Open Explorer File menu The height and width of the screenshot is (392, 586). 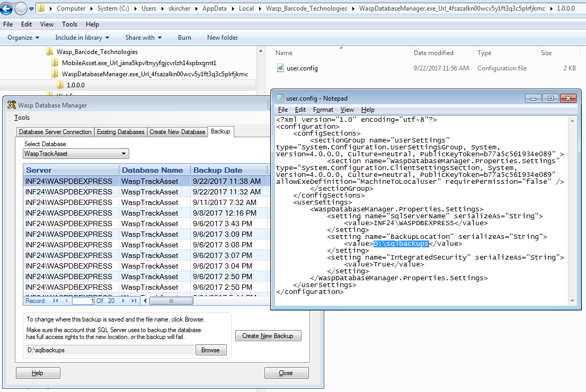[x=8, y=24]
